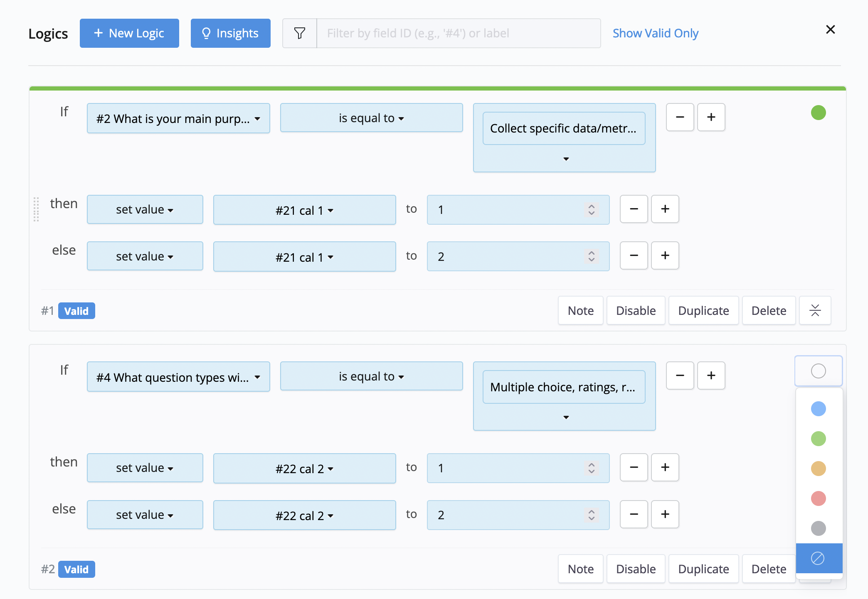Click the no-color option in the color picker
Image resolution: width=868 pixels, height=599 pixels.
pos(818,558)
